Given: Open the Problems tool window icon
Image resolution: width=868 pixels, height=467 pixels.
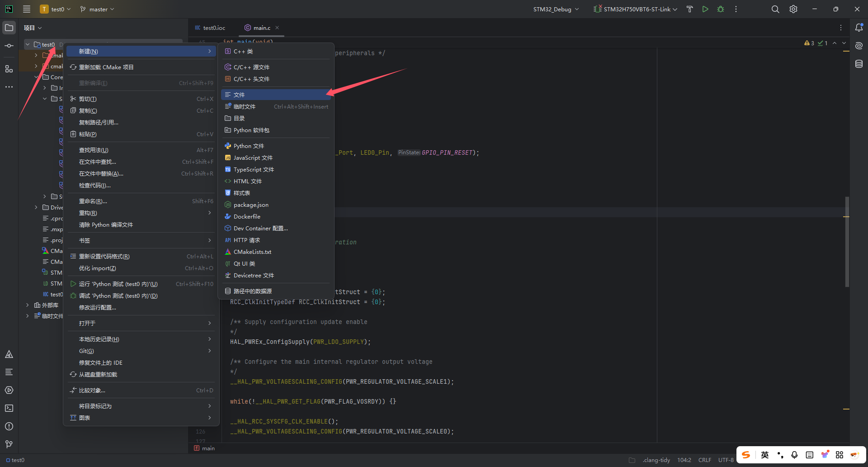Looking at the screenshot, I should click(x=9, y=426).
